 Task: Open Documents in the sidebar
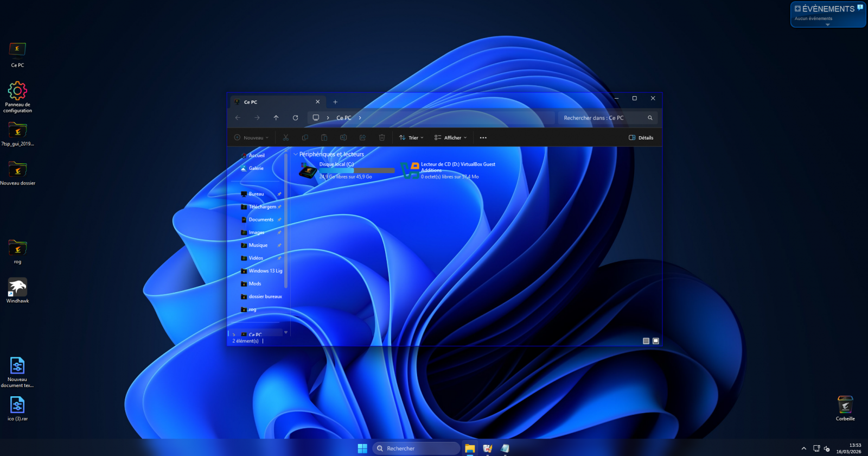tap(261, 220)
